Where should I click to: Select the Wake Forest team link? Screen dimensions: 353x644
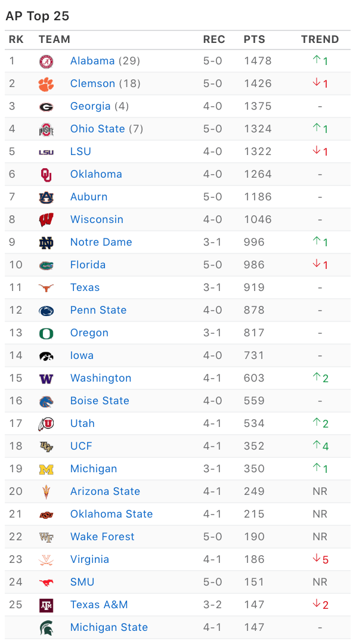pyautogui.click(x=103, y=537)
